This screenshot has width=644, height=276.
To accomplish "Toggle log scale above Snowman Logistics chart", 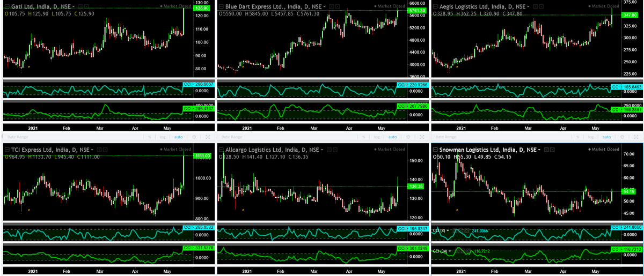I will click(x=591, y=137).
